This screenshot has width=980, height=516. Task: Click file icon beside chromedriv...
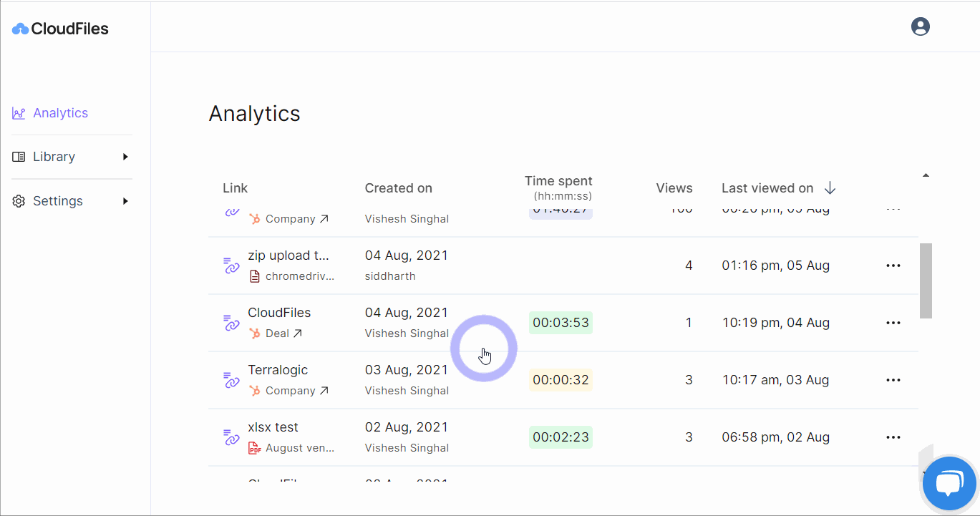tap(254, 276)
